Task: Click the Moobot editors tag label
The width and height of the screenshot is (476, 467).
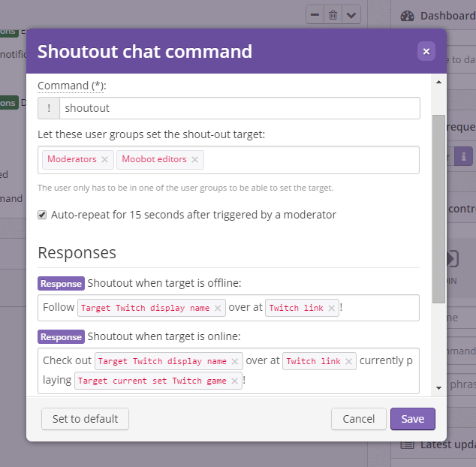Action: [x=154, y=159]
